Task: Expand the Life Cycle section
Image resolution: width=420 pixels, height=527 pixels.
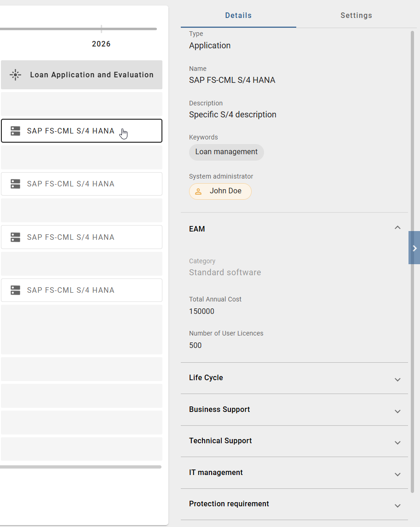Action: tap(397, 379)
